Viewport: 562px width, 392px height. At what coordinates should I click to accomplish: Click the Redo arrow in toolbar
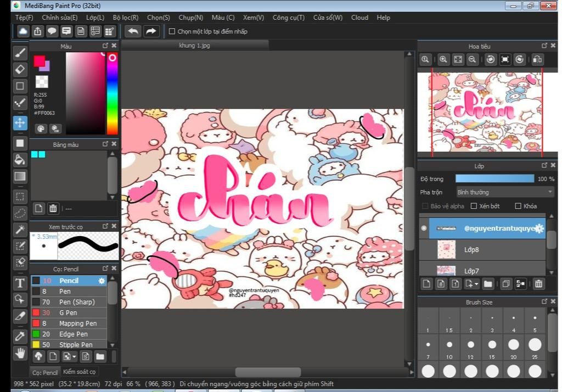pos(151,31)
